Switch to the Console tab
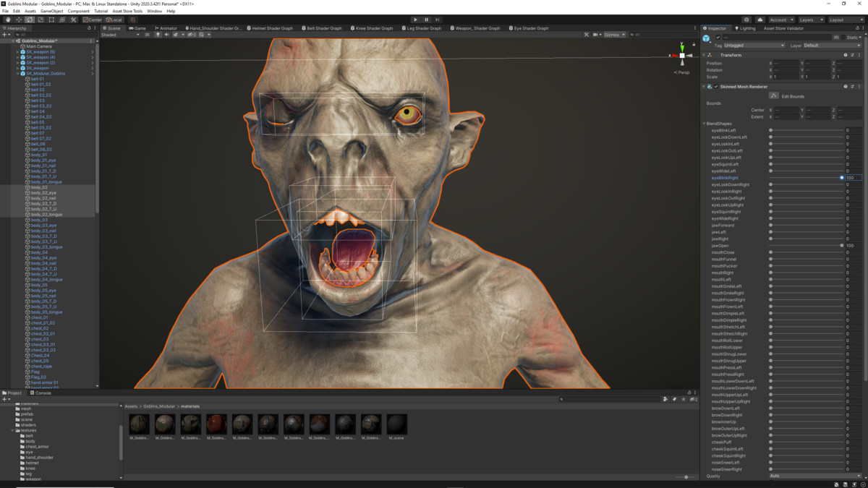The width and height of the screenshot is (868, 488). (x=40, y=393)
